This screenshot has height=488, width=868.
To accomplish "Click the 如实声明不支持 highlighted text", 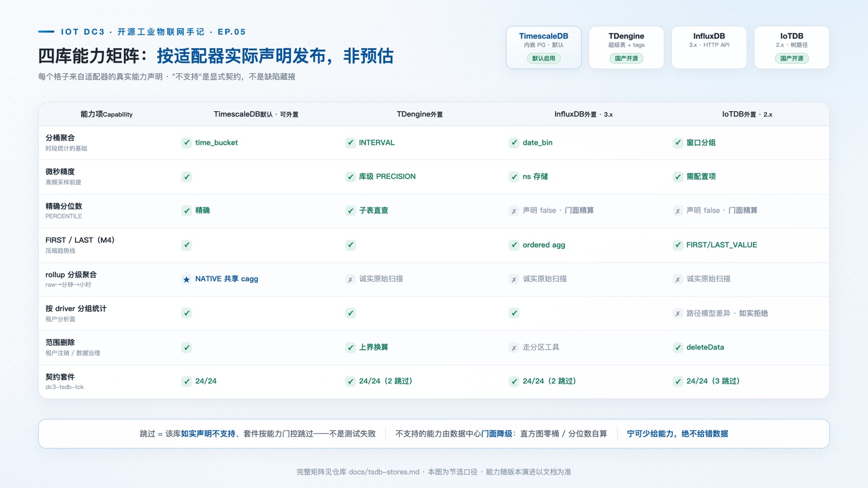I will (x=208, y=434).
